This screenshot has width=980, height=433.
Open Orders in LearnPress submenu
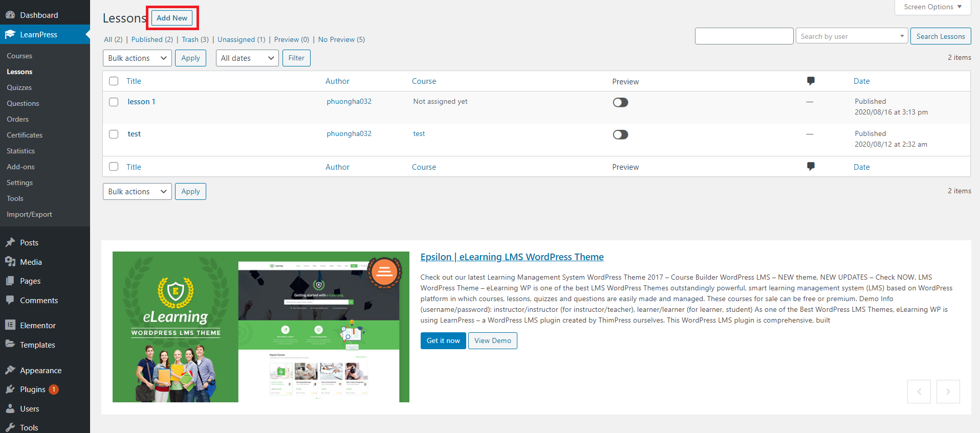(x=18, y=119)
